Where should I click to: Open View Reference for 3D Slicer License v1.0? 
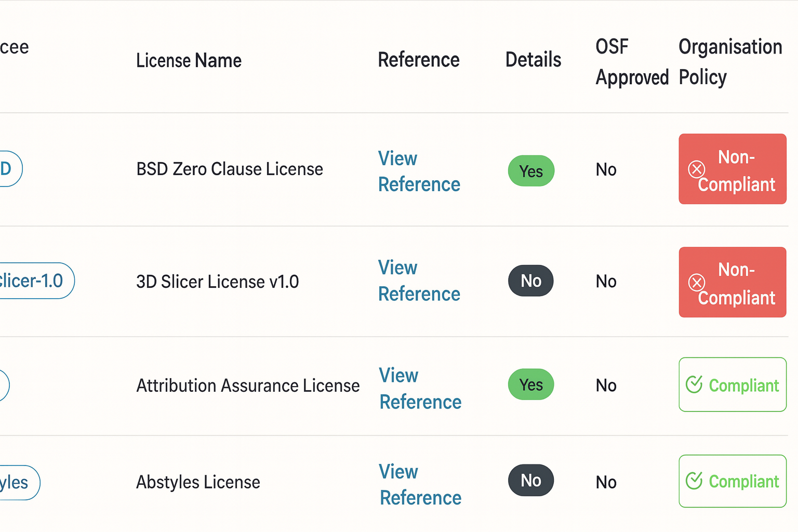419,281
